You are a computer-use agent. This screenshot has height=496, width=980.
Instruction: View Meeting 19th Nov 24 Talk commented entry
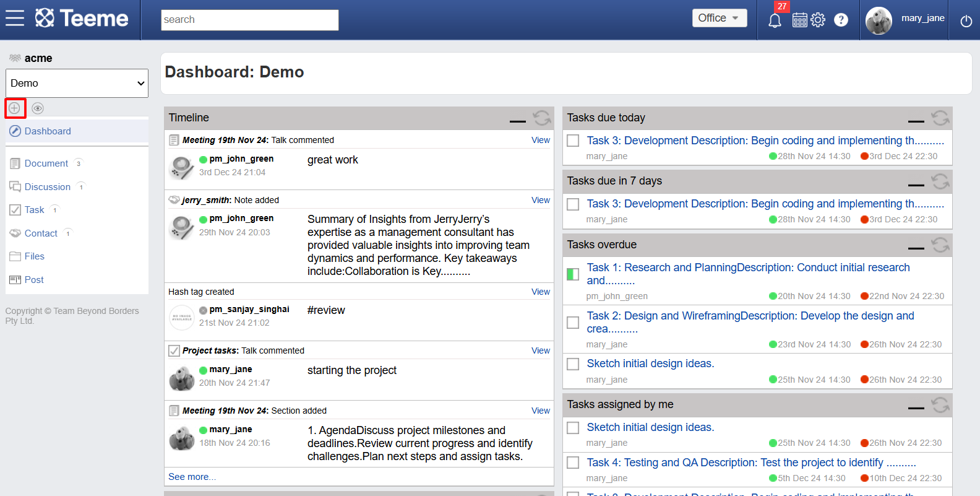click(541, 140)
